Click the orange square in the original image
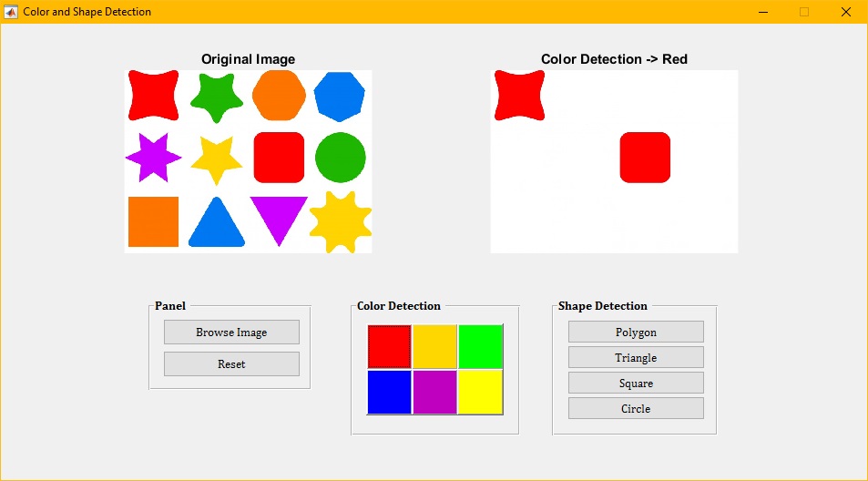 pos(153,221)
